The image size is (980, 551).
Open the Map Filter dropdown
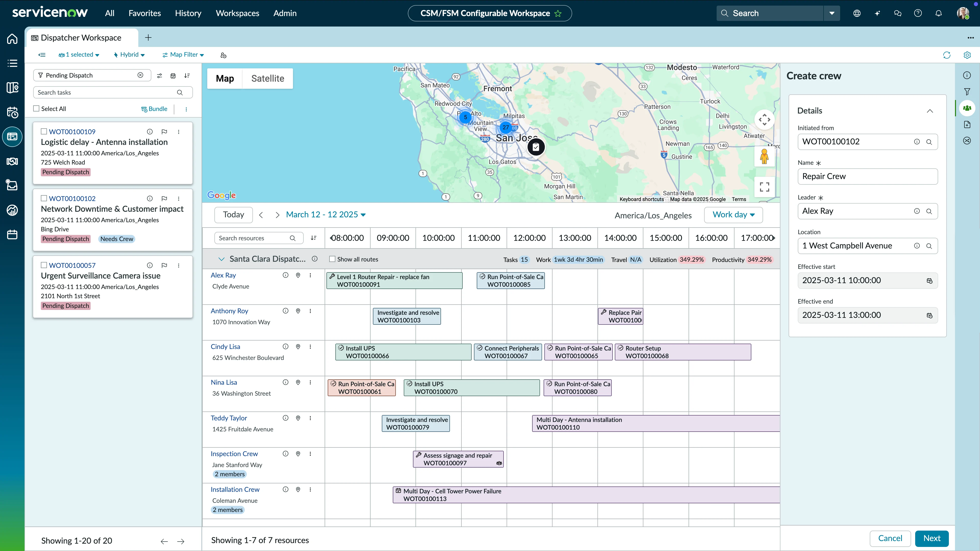[183, 55]
